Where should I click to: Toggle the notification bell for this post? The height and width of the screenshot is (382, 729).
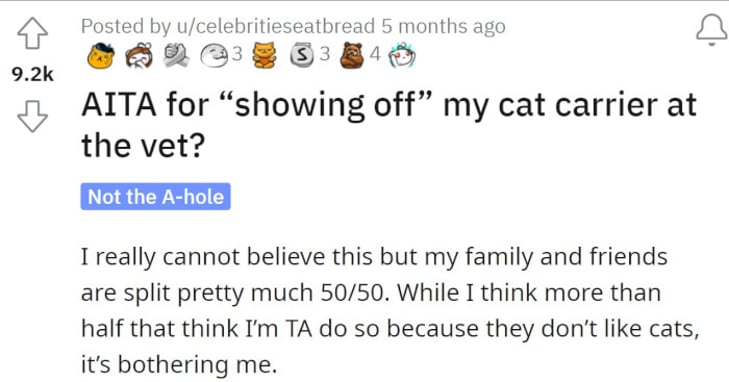tap(711, 30)
